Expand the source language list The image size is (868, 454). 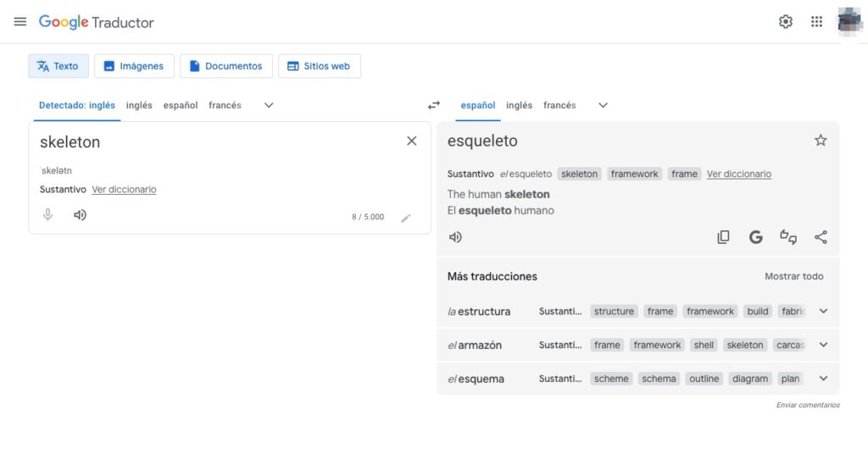269,105
